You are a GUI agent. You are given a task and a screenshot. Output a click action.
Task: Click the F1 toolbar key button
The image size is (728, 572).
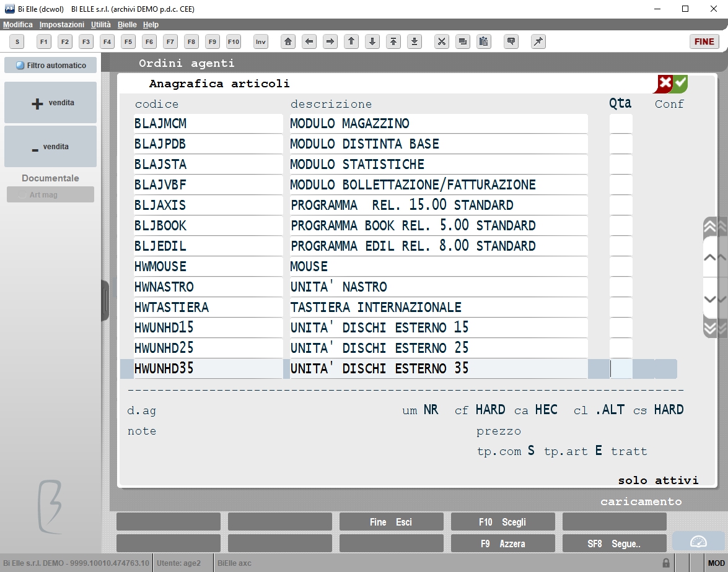coord(43,41)
